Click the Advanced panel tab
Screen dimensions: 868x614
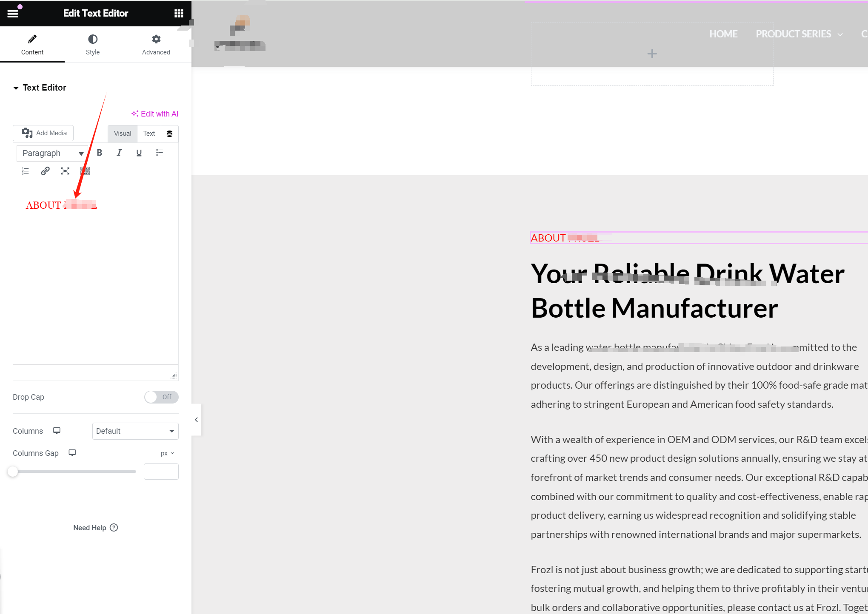pos(156,45)
